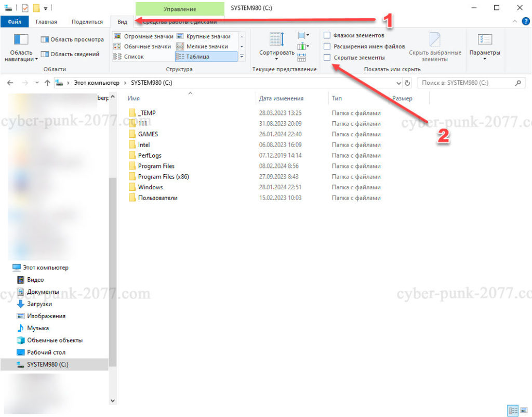This screenshot has width=532, height=417.
Task: Open the Параметры options icon
Action: click(x=484, y=41)
